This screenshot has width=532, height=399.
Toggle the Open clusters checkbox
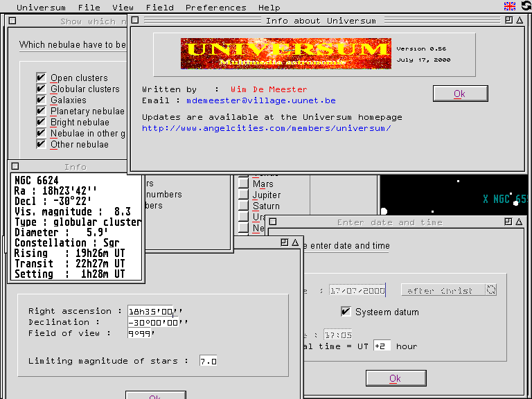pos(42,78)
